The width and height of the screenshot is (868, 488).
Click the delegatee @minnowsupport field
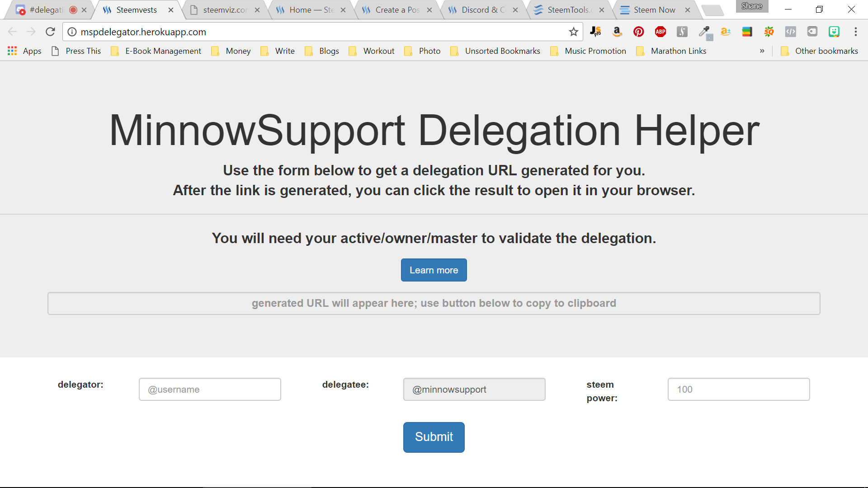(474, 389)
